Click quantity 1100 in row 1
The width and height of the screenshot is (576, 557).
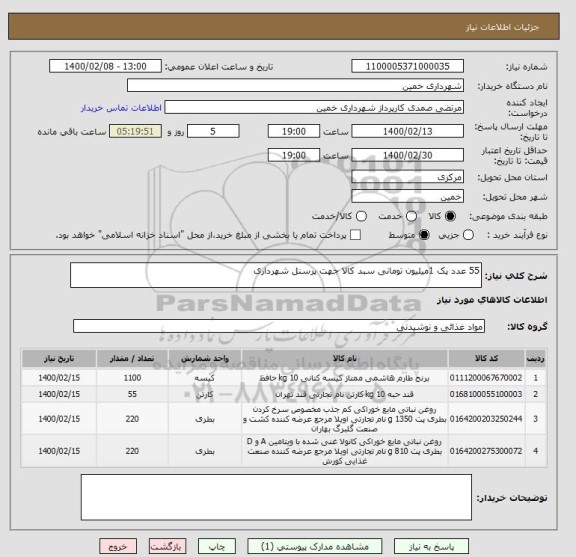(132, 378)
